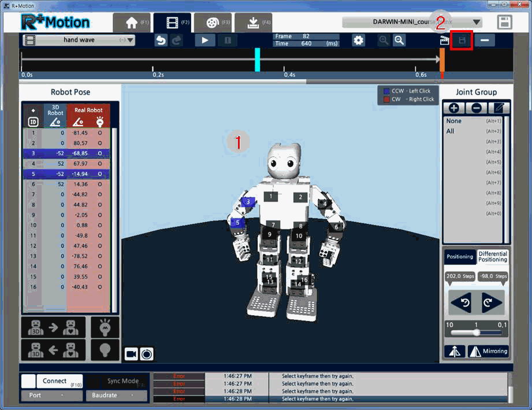Reset the 3D viewport rotation
532x410 pixels.
click(147, 354)
